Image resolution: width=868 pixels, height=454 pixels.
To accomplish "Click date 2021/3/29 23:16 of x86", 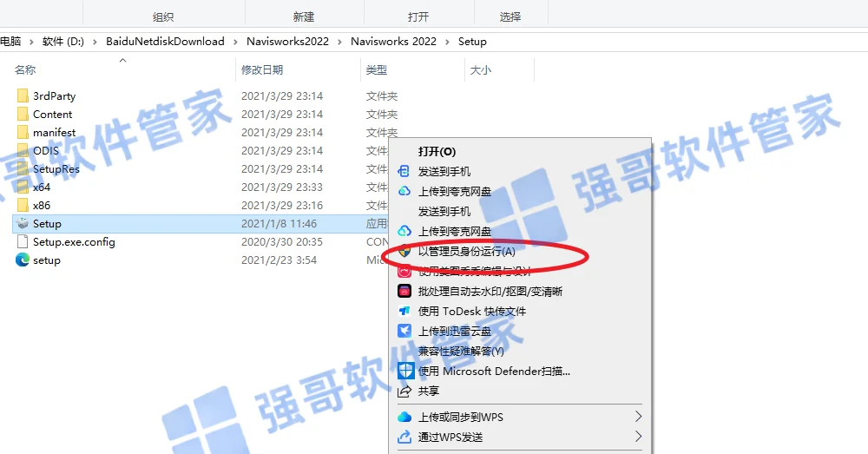I will tap(282, 206).
